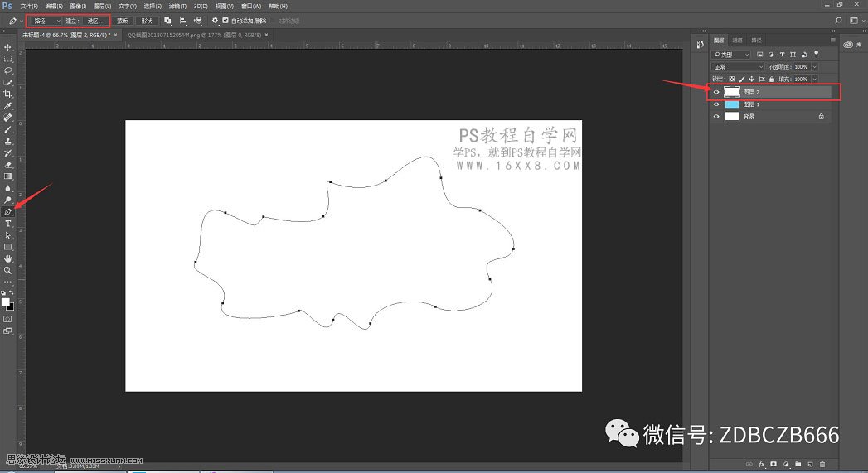Viewport: 868px width, 473px height.
Task: Select the Quick Selection tool
Action: [x=7, y=83]
